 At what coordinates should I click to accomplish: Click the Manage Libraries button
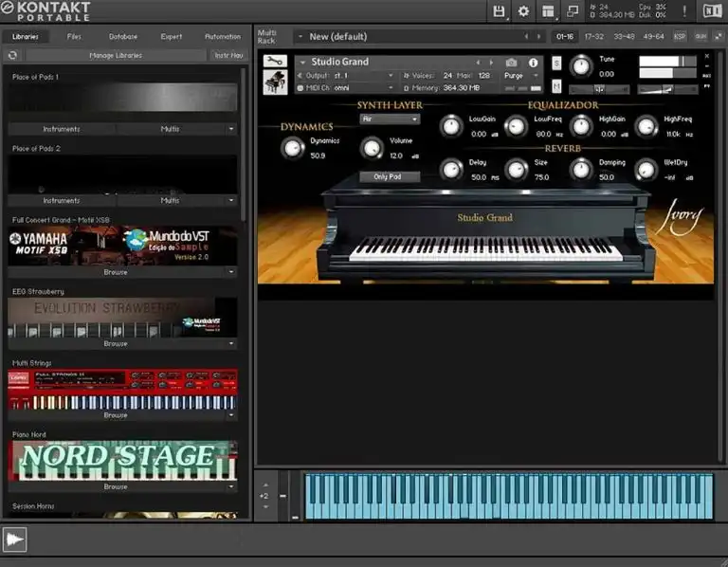point(116,55)
